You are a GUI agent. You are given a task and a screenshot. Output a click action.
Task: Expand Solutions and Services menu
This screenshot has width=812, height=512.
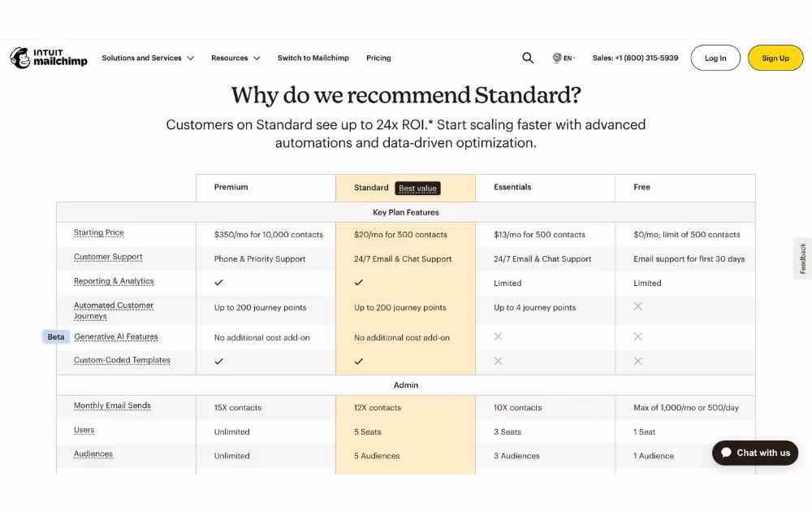pyautogui.click(x=148, y=58)
